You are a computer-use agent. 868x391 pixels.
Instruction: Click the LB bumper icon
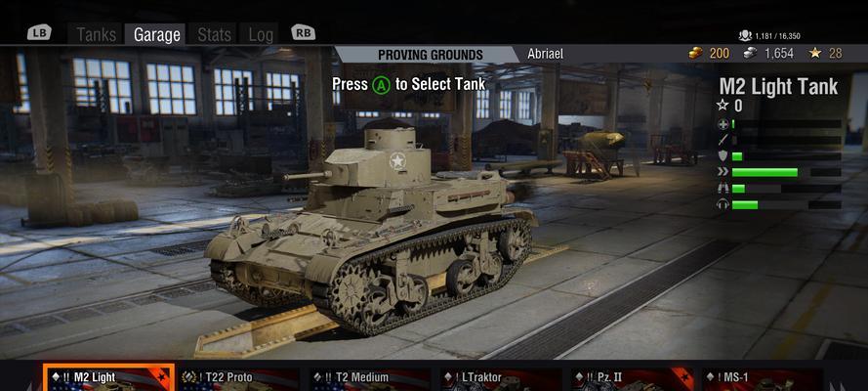[x=39, y=32]
